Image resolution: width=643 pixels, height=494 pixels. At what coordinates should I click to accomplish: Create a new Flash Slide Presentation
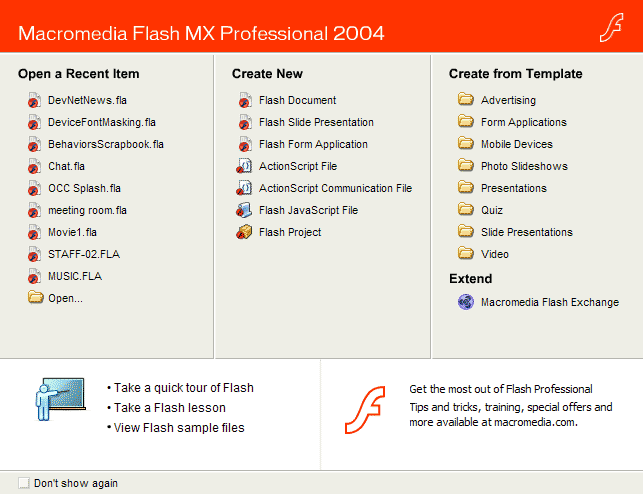pos(316,122)
